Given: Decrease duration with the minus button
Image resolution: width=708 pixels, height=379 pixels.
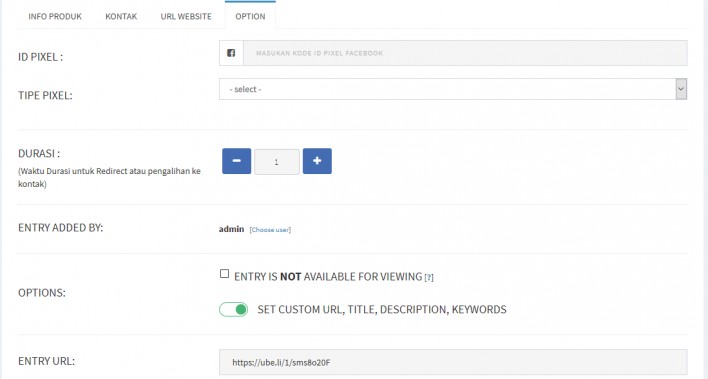Looking at the screenshot, I should pyautogui.click(x=237, y=161).
